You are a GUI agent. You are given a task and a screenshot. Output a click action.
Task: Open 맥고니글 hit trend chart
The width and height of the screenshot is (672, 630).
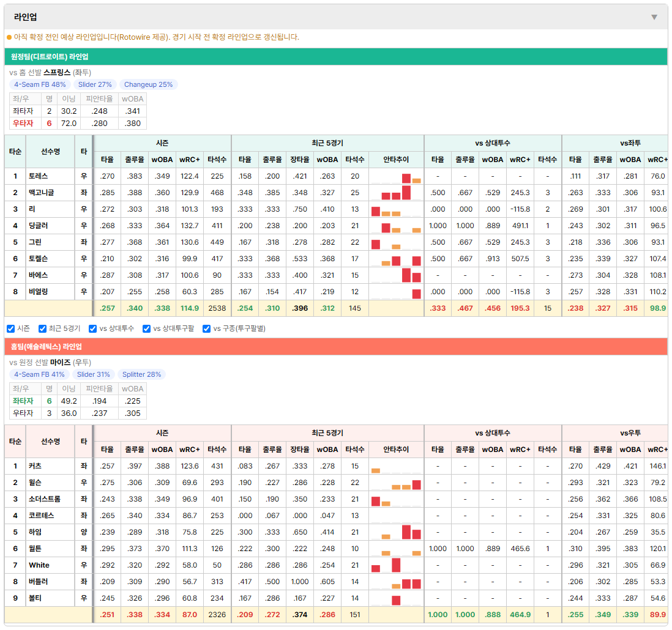click(396, 193)
